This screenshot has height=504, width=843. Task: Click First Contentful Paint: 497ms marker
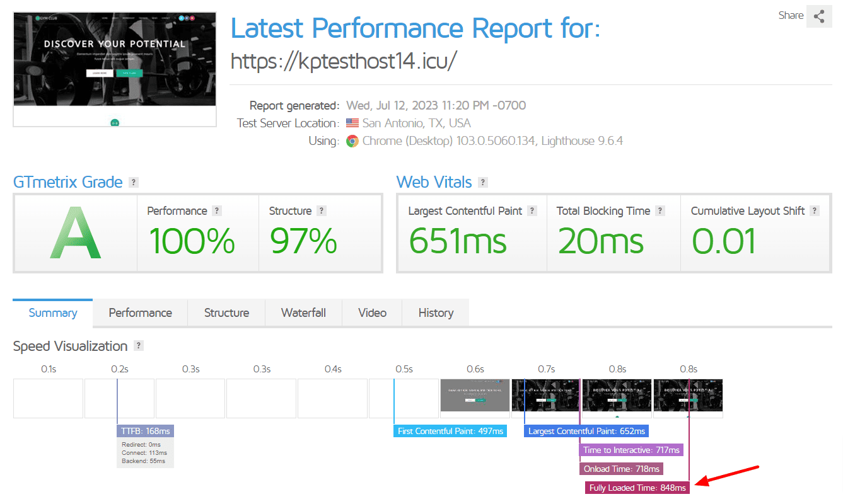(x=450, y=432)
